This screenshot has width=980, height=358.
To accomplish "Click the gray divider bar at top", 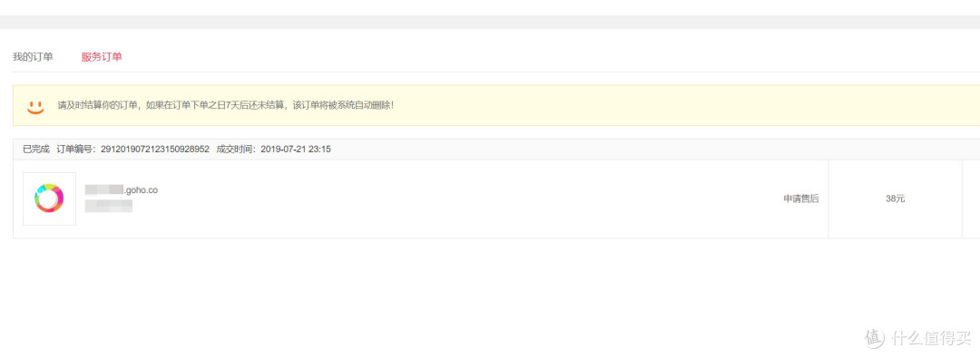I will 490,22.
